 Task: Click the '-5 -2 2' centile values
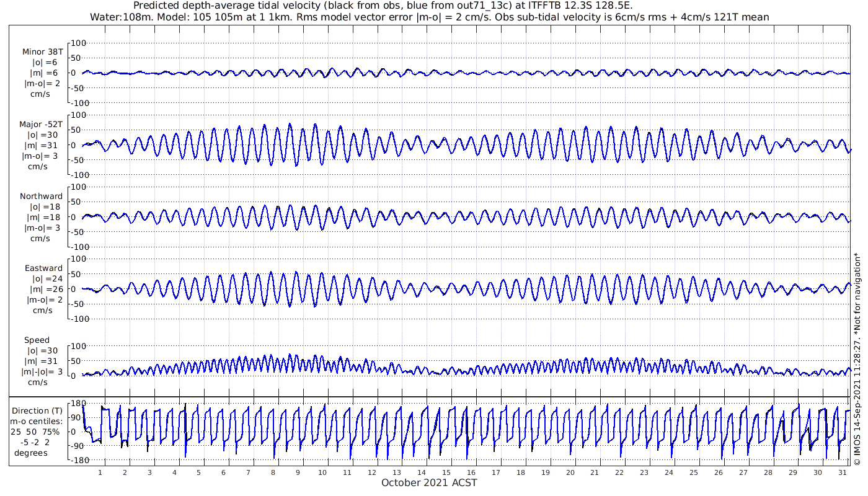(37, 442)
